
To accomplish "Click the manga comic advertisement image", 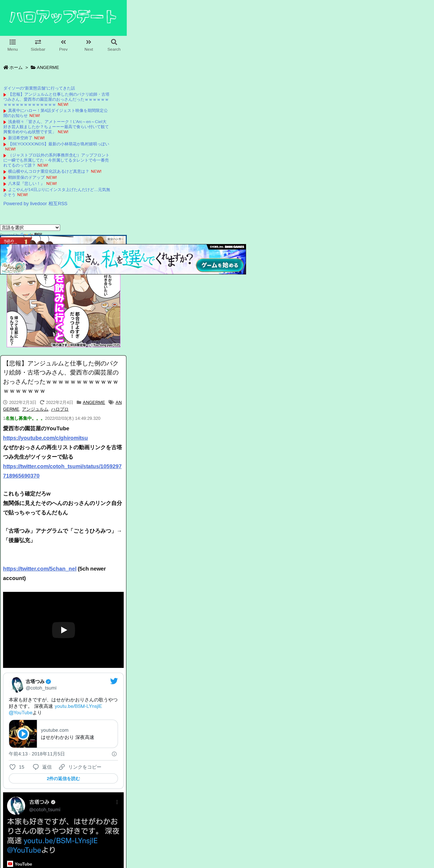I will (63, 311).
